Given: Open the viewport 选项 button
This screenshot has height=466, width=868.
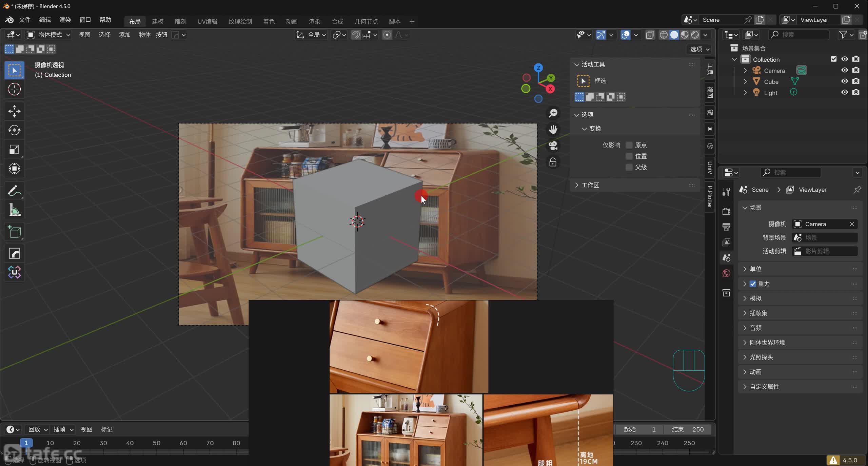Looking at the screenshot, I should pos(699,49).
